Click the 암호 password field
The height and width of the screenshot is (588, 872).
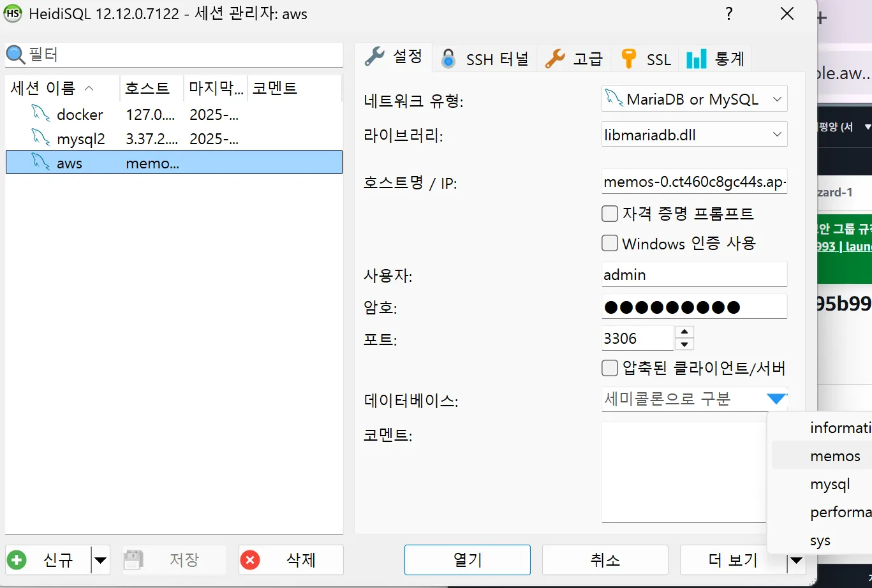point(694,307)
